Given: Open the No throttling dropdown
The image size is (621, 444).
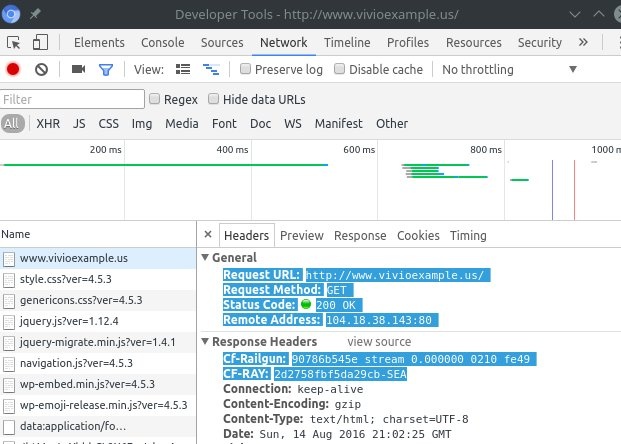Looking at the screenshot, I should tap(510, 69).
